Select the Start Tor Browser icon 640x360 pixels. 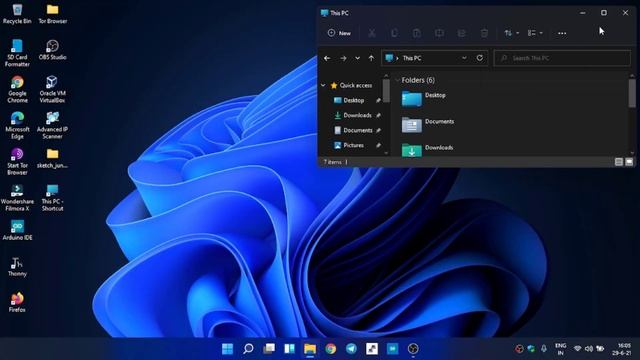coord(17,161)
